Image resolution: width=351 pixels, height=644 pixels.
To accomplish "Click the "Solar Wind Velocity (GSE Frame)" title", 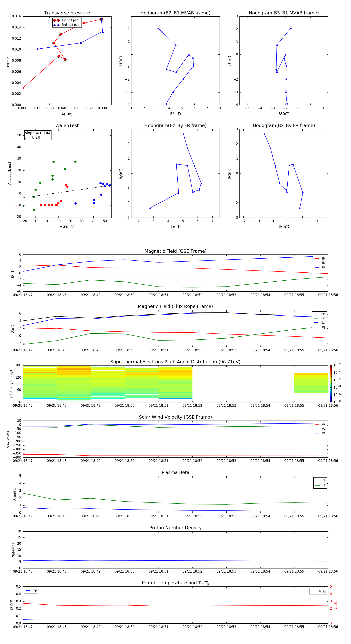I will [175, 417].
